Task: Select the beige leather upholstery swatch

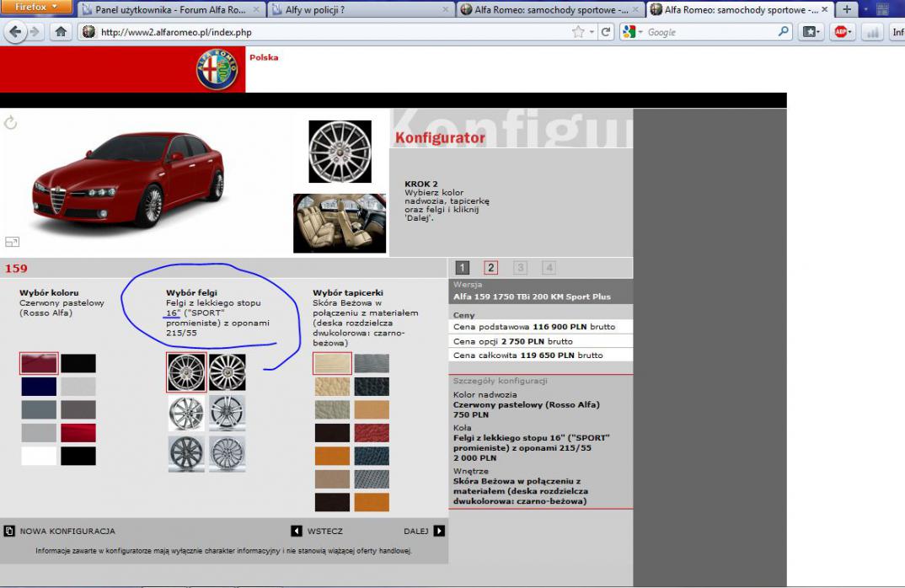Action: [333, 387]
